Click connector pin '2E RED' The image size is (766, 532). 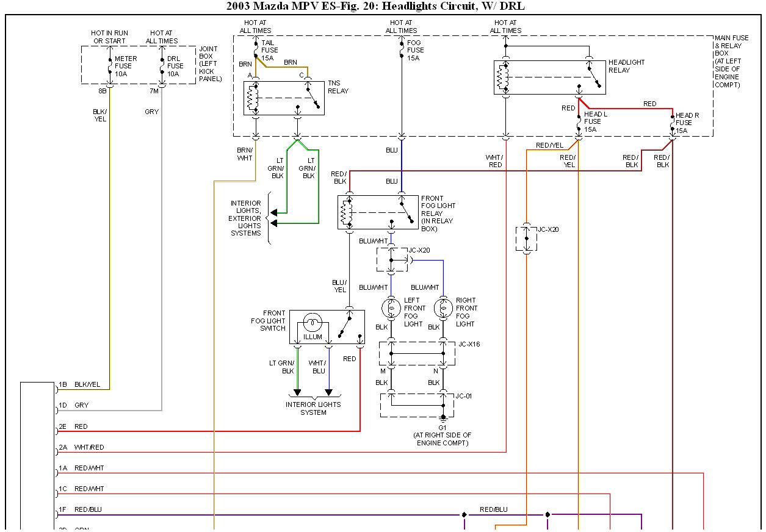pyautogui.click(x=73, y=426)
